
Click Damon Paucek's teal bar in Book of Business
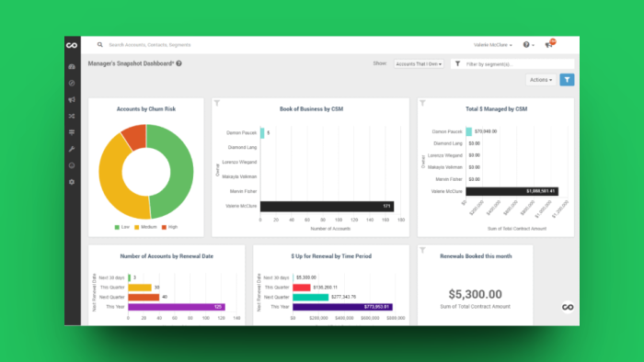[x=262, y=133]
